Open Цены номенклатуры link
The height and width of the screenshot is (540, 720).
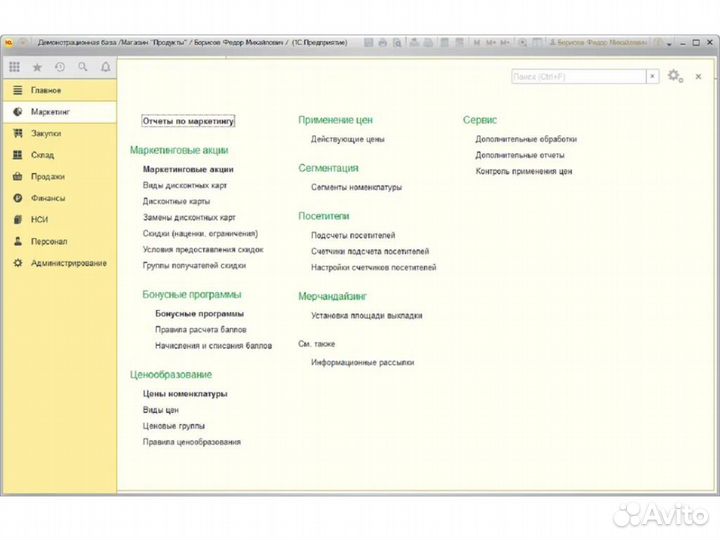coord(185,393)
